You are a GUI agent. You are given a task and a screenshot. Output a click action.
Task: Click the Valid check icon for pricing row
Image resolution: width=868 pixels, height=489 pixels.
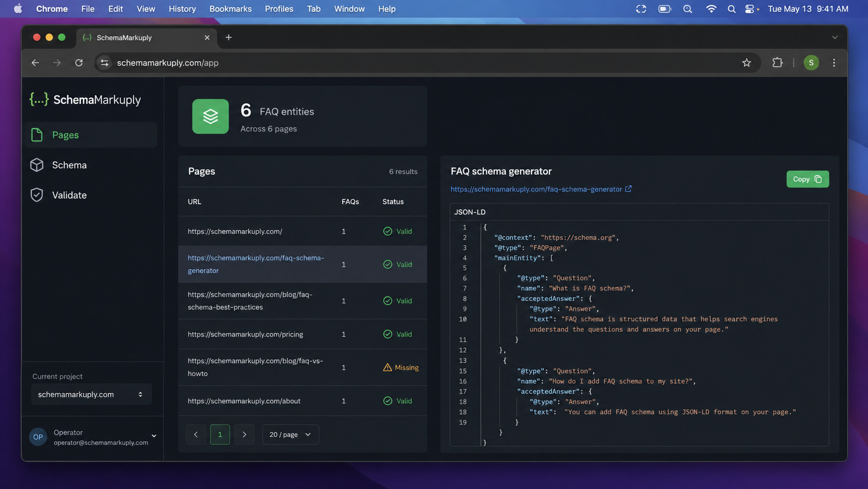tap(388, 334)
